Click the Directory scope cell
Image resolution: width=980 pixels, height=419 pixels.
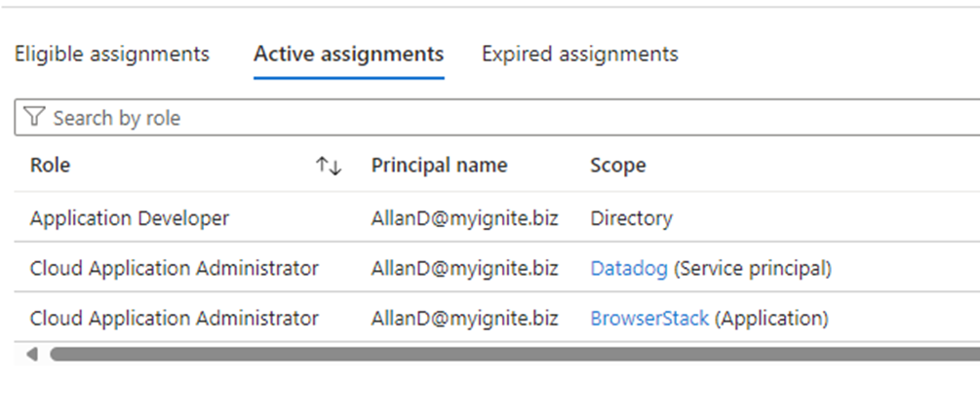[631, 218]
